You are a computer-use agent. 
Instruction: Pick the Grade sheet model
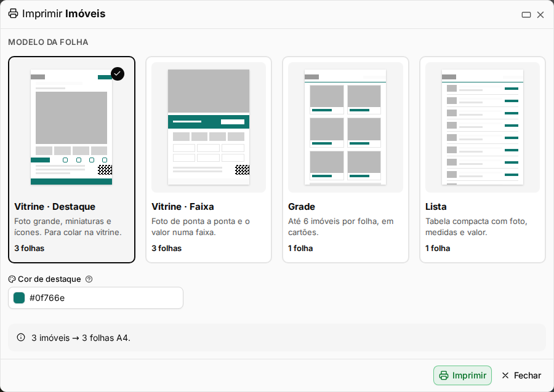click(345, 159)
